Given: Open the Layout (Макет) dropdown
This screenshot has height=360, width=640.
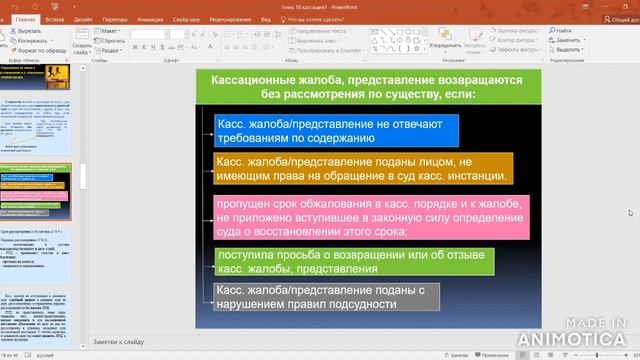Looking at the screenshot, I should (107, 31).
